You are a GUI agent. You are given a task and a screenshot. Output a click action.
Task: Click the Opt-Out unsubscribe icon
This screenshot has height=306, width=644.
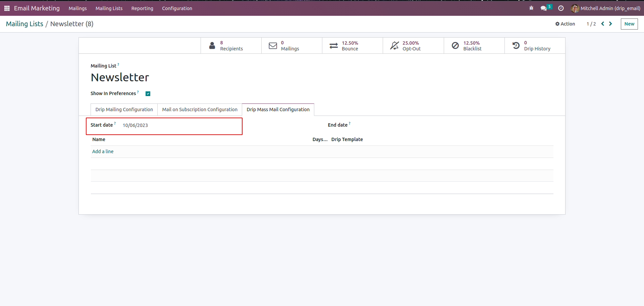tap(395, 46)
